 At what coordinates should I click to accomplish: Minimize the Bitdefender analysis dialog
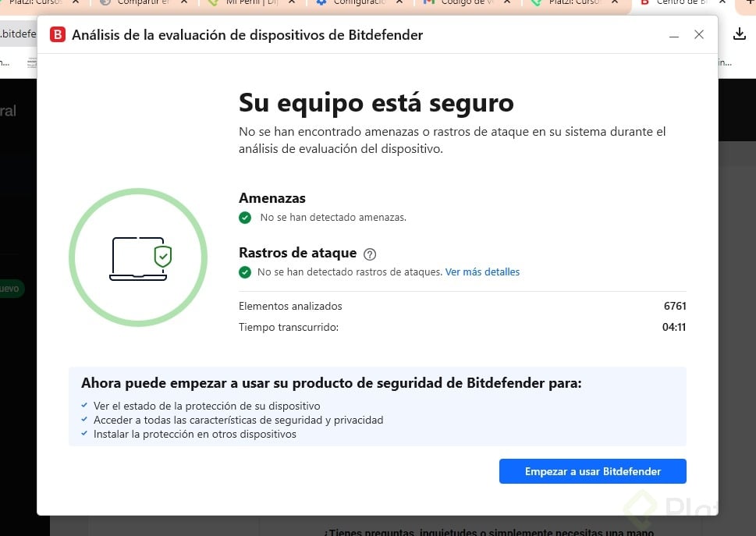point(673,35)
